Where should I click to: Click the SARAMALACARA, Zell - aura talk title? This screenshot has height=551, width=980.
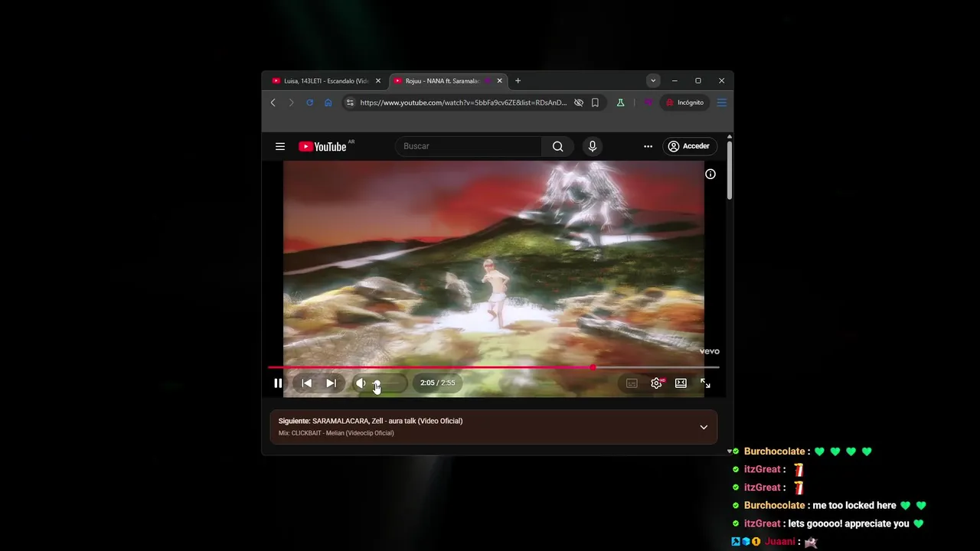click(387, 421)
